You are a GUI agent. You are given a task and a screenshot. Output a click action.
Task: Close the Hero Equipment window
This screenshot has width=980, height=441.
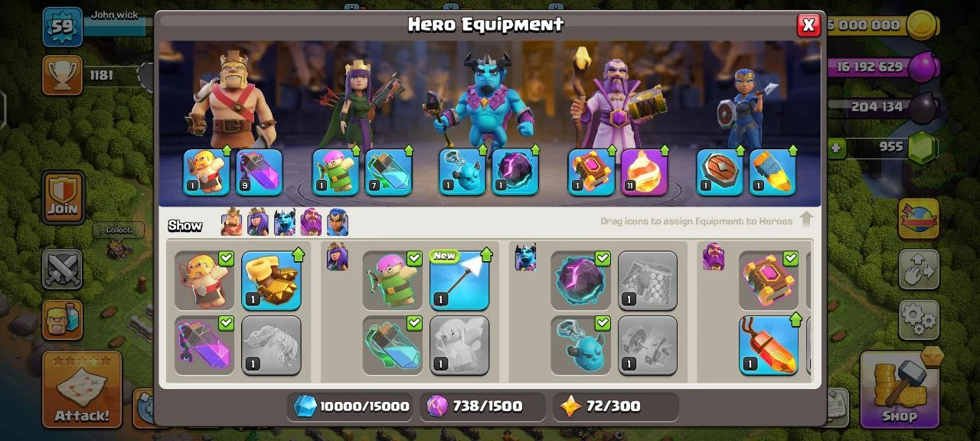click(808, 25)
